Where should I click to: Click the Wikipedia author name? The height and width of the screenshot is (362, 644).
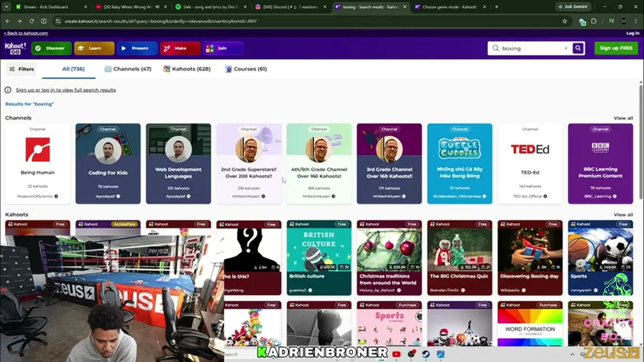pos(510,291)
